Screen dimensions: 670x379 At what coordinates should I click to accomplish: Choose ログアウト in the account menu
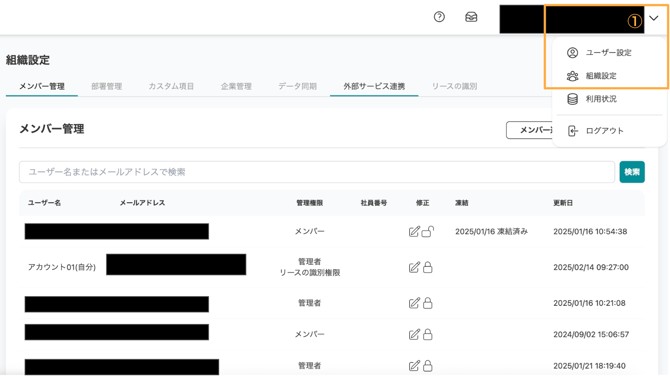(x=605, y=131)
